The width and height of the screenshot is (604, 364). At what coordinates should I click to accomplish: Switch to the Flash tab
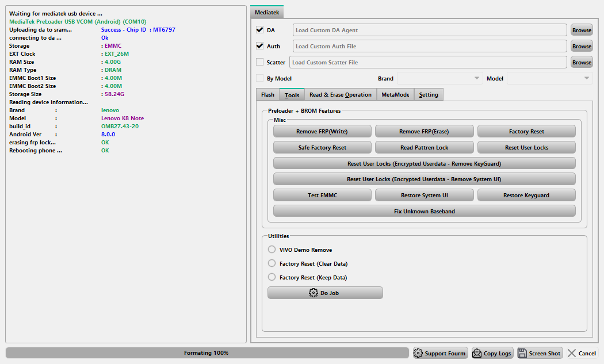[x=267, y=95]
